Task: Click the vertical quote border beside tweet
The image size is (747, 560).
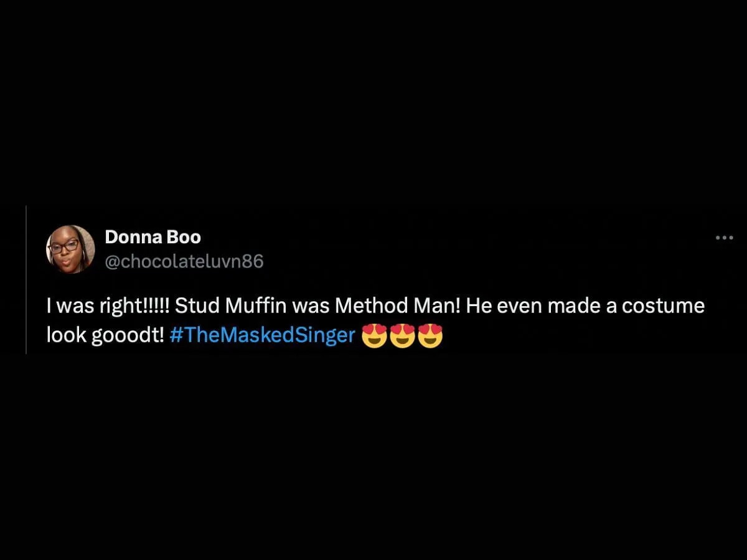Action: point(26,279)
